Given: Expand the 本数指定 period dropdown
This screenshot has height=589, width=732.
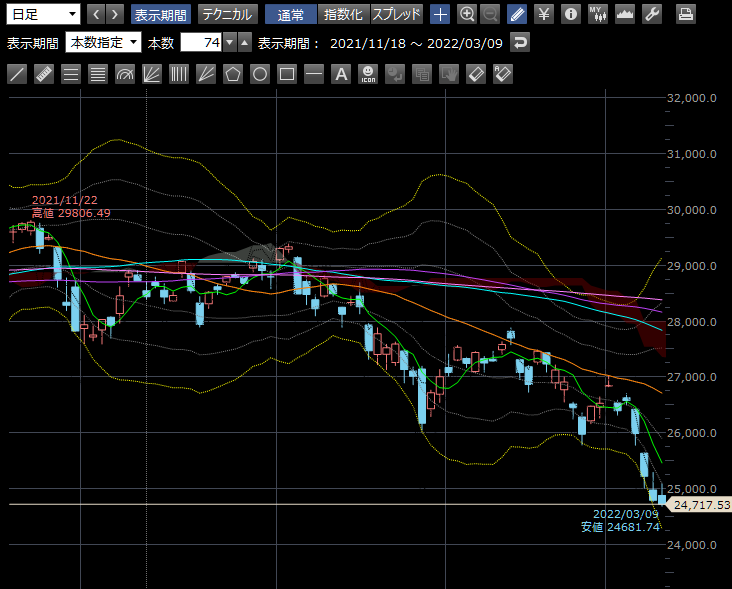Looking at the screenshot, I should pos(103,43).
